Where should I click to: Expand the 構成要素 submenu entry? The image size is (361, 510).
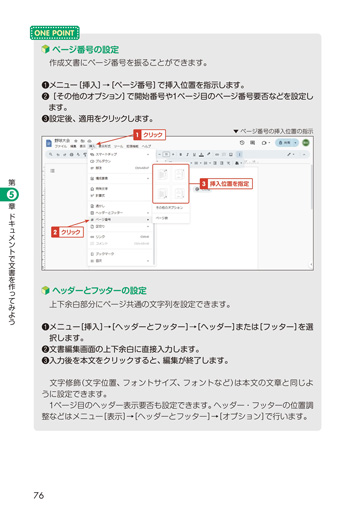pyautogui.click(x=120, y=178)
